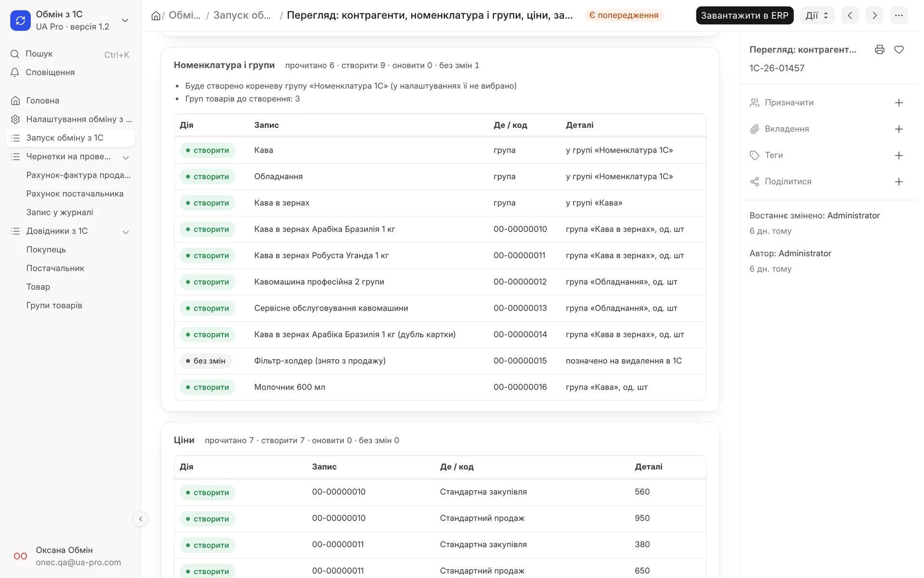Click the home breadcrumb icon
Image resolution: width=924 pixels, height=578 pixels.
[155, 16]
